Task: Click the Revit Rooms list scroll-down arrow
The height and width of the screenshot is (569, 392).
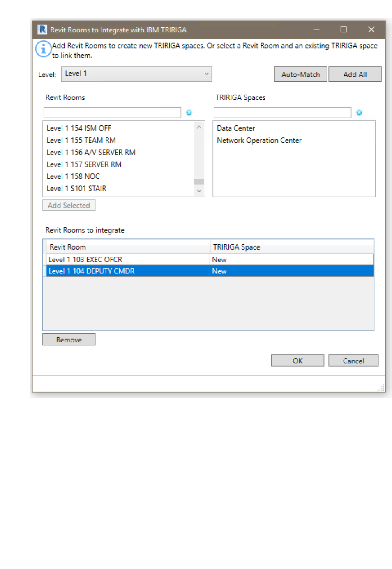Action: (199, 191)
